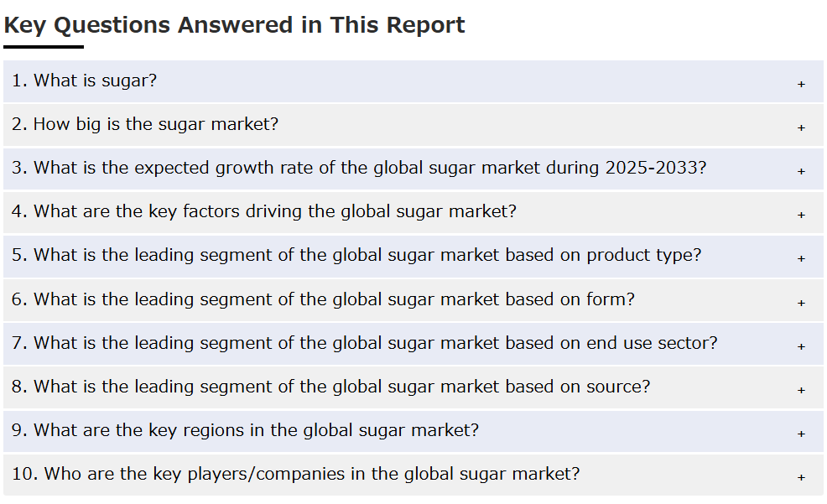Viewport: 827px width, 504px height.
Task: Expand leading segment based on source question
Action: click(x=413, y=388)
